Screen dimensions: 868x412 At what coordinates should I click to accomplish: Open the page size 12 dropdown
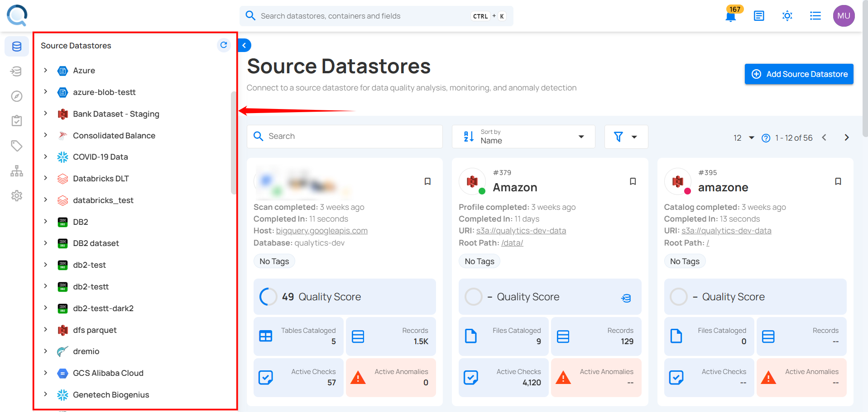(x=743, y=137)
